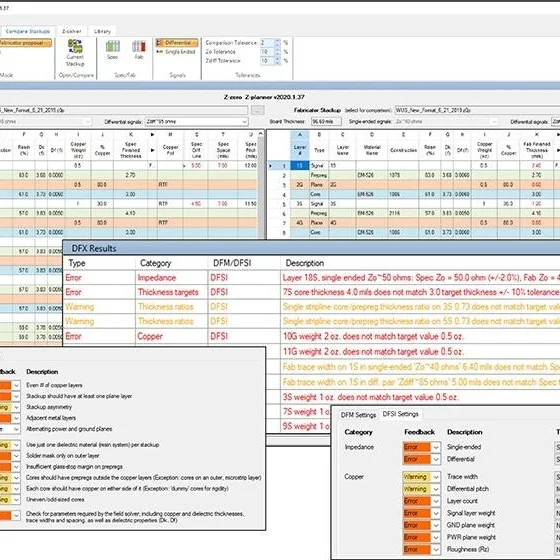Click Fabricator Stackup file path field

[477, 110]
